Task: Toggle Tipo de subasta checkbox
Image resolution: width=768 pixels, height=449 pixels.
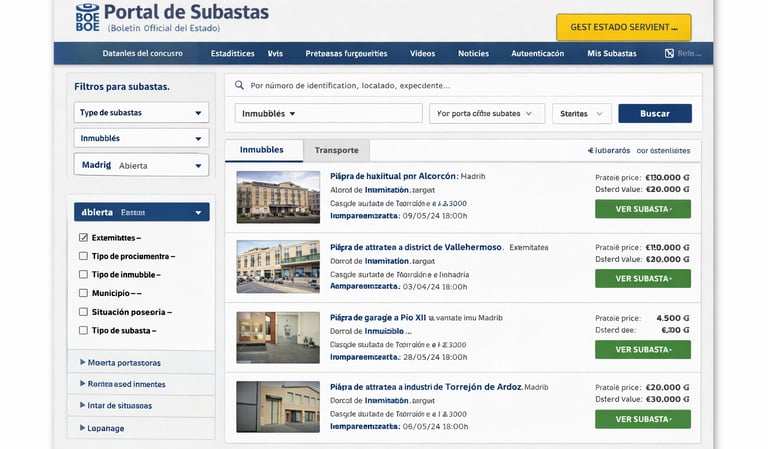Action: pyautogui.click(x=83, y=331)
